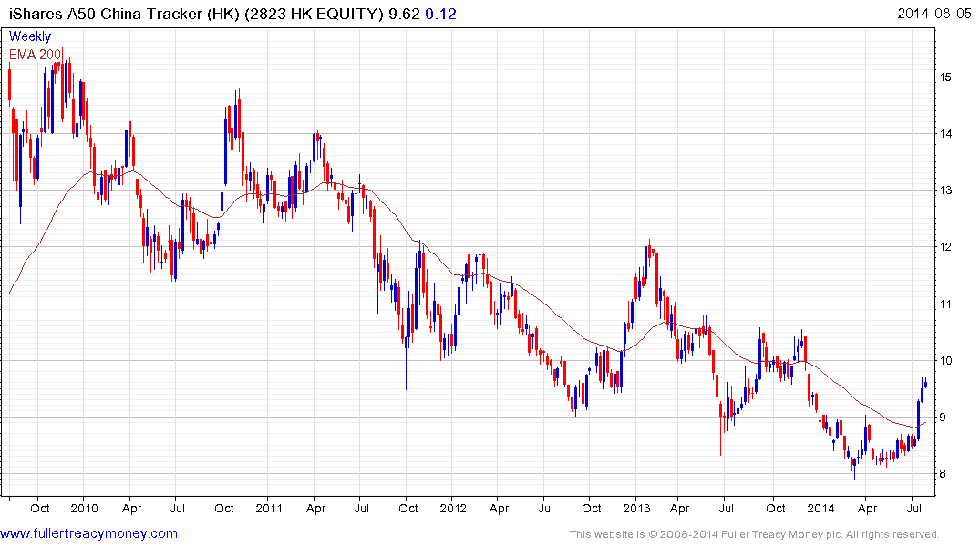
Task: Select the chart title 'iShares A50 China Tracker (HK)'
Action: (124, 14)
